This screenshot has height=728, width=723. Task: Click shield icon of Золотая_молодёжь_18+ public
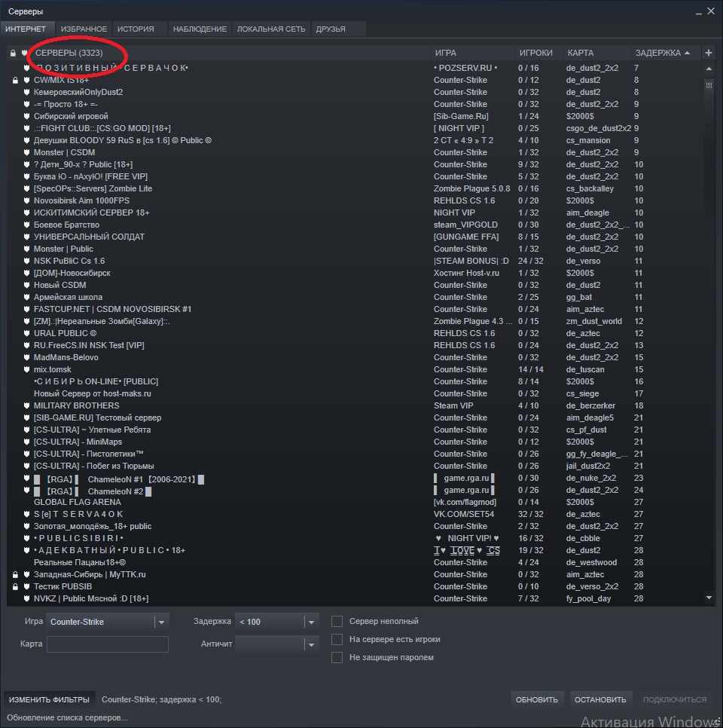pos(26,526)
